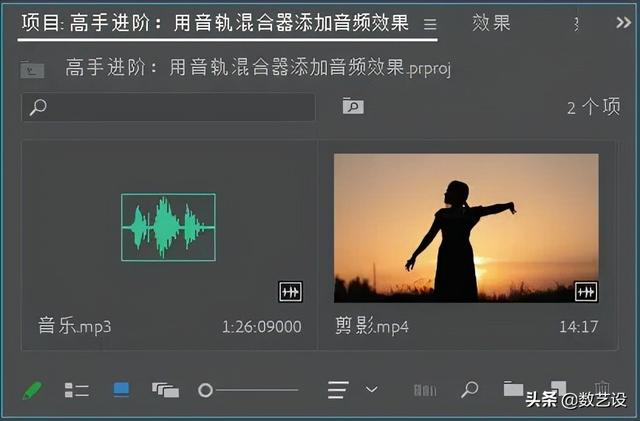Expand the sort options dropdown arrow
Image resolution: width=640 pixels, height=421 pixels.
tap(372, 390)
